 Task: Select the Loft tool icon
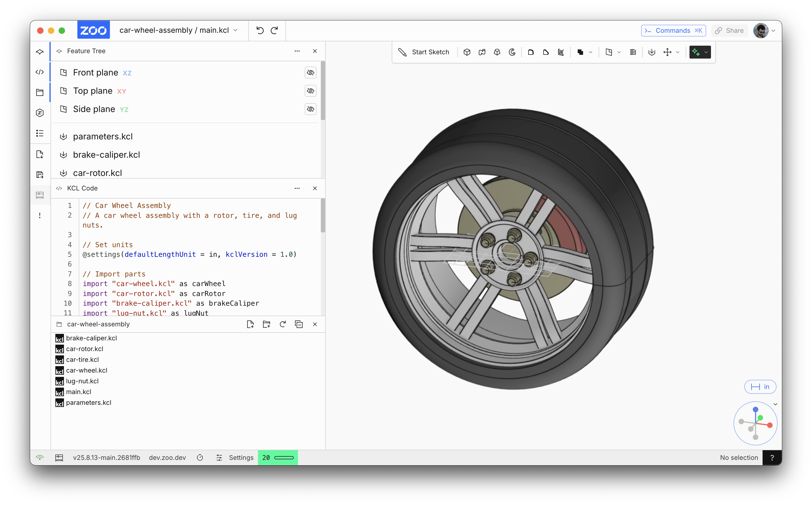pyautogui.click(x=497, y=52)
